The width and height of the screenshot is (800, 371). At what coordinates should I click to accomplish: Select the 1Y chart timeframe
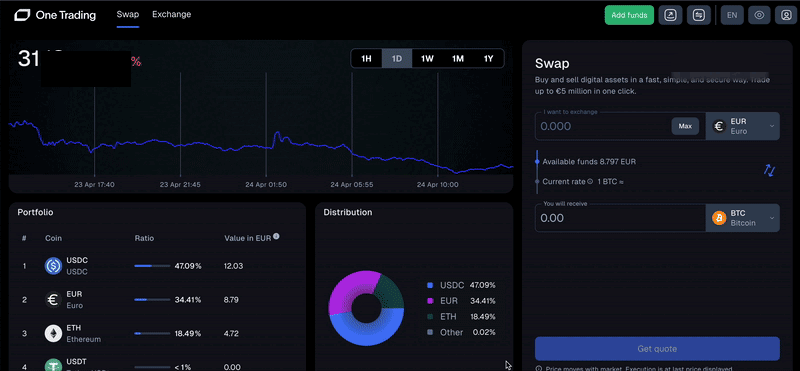[x=488, y=59]
